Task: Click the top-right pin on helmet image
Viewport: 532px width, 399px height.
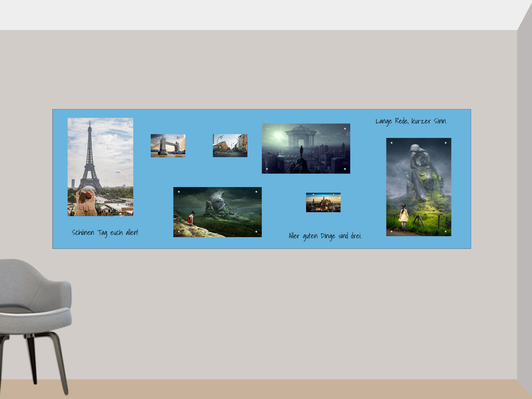Action: click(x=256, y=192)
